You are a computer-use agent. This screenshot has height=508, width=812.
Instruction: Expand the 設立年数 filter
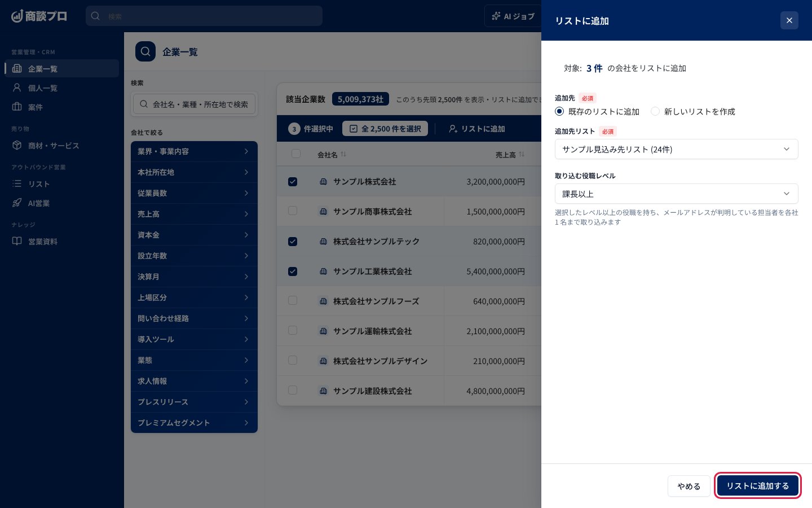194,256
